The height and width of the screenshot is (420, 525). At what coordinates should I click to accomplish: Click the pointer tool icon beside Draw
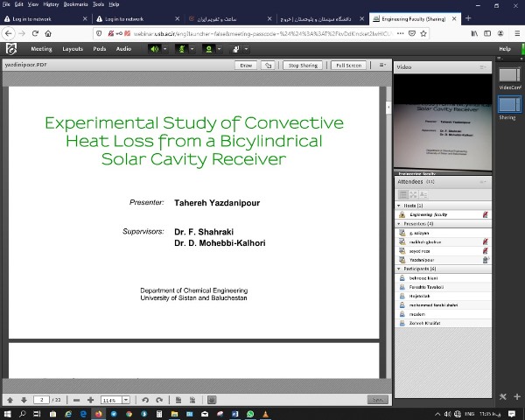[x=268, y=66]
